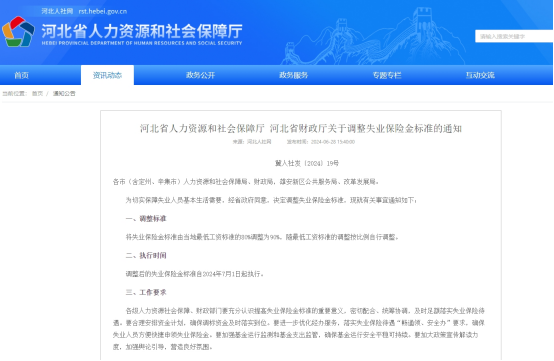
Task: Open the 政务公开 menu item
Action: point(200,75)
